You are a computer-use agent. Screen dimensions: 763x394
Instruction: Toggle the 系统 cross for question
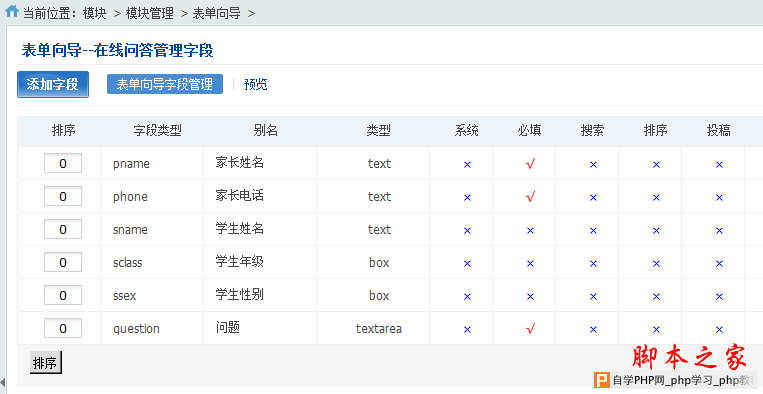pyautogui.click(x=467, y=330)
